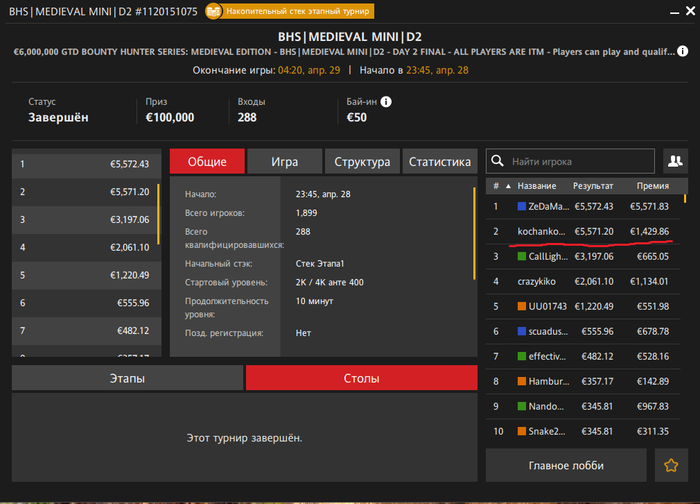
Task: Click the orange flag beside UU01743
Action: click(x=521, y=306)
